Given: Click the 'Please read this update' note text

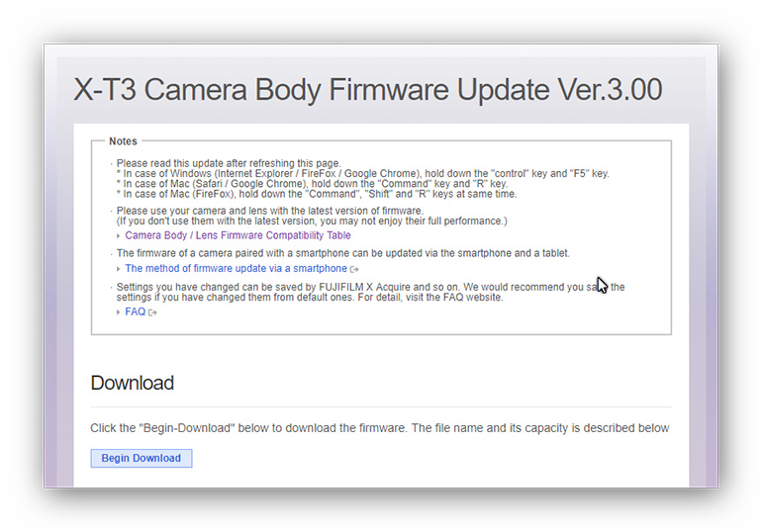Looking at the screenshot, I should point(228,163).
